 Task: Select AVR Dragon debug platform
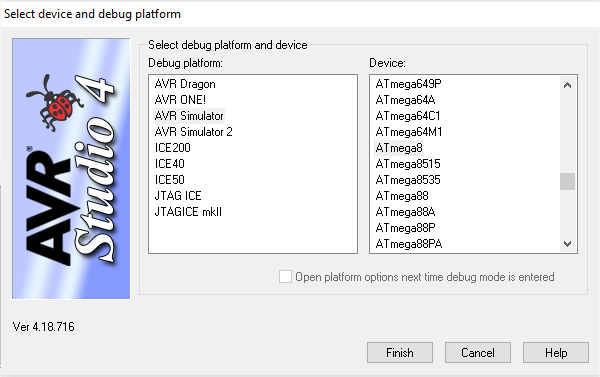point(185,84)
